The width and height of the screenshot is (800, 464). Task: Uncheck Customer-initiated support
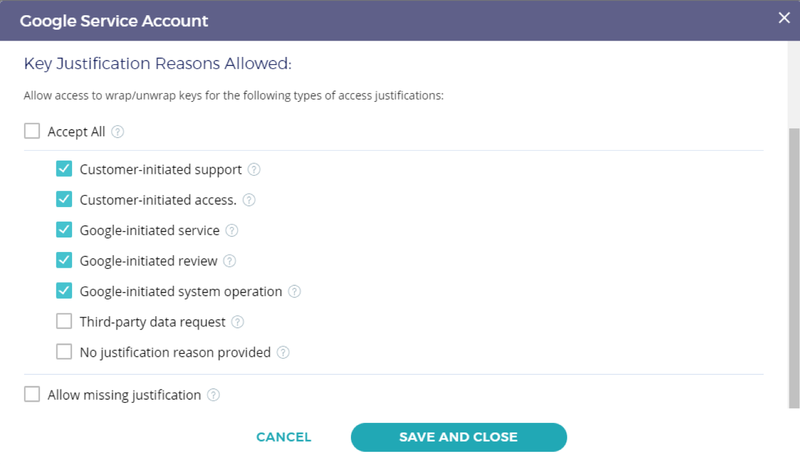[x=64, y=168]
